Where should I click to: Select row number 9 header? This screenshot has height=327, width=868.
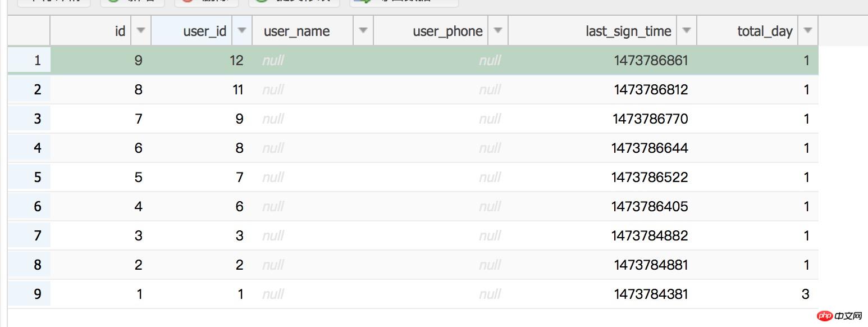pyautogui.click(x=29, y=294)
